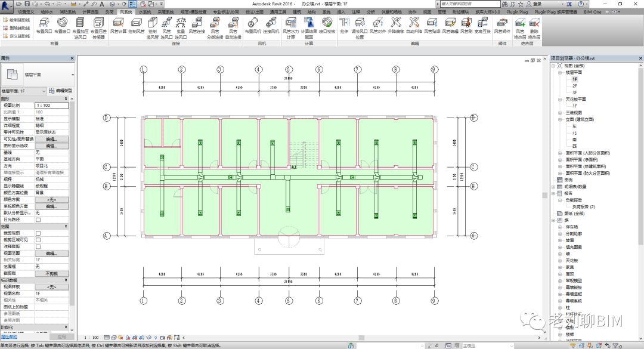
Task: Click the 不剪裁 far clipping button
Action: (51, 273)
